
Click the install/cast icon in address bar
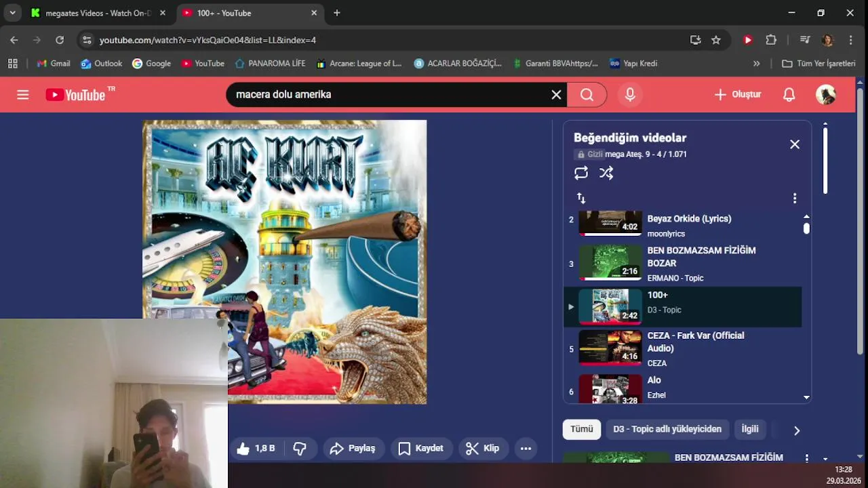pos(695,40)
